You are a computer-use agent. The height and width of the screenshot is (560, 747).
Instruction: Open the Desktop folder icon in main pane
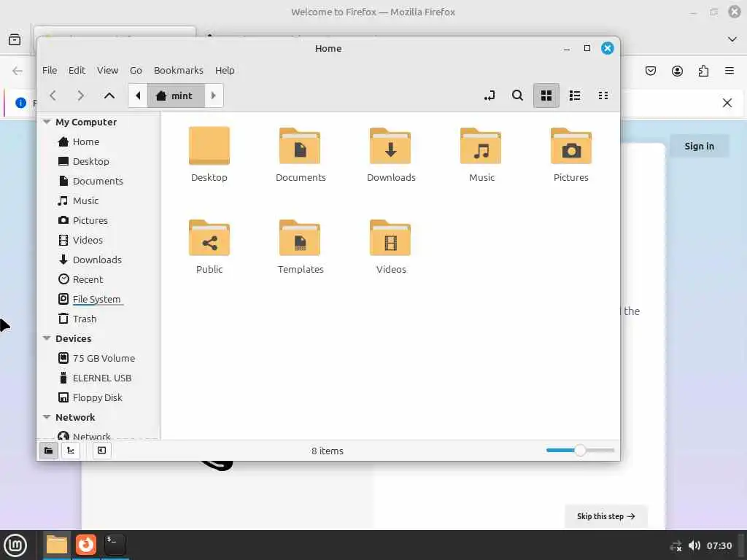209,146
